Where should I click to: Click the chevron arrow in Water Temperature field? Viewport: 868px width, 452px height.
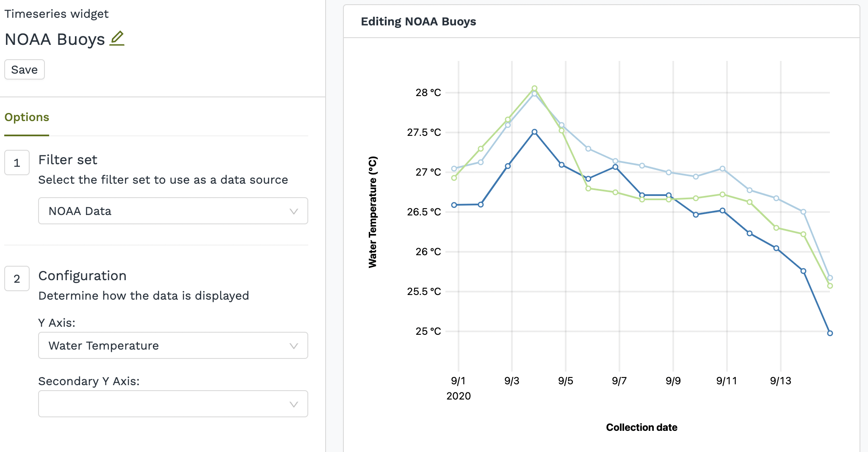pos(293,346)
